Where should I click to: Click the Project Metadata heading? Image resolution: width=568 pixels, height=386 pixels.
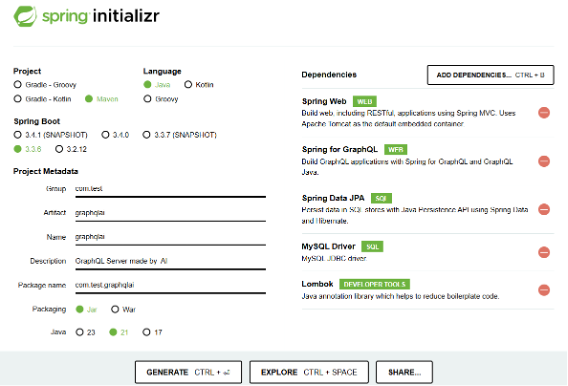[x=46, y=171]
